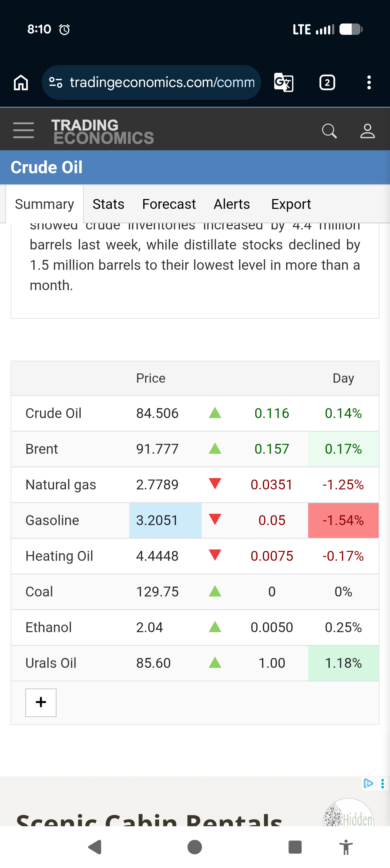Screen dimensions: 390x868
Task: Tap the site settings icon in address bar
Action: [56, 83]
